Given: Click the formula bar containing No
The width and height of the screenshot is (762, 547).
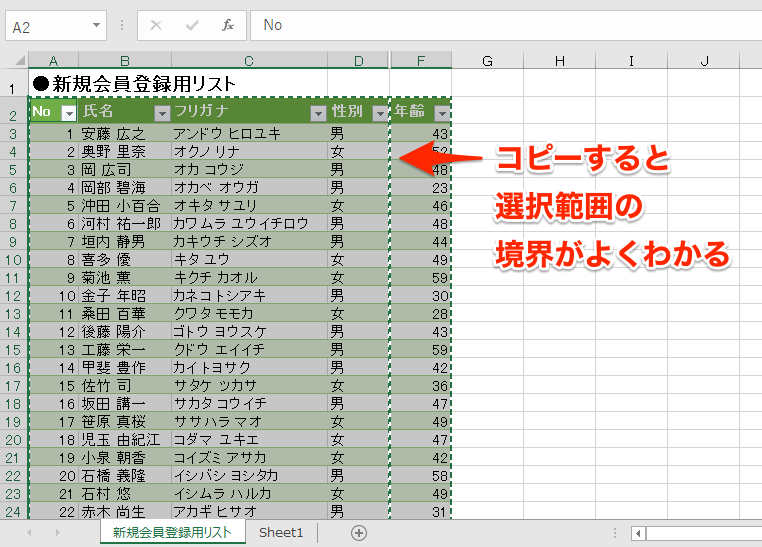Looking at the screenshot, I should click(506, 25).
